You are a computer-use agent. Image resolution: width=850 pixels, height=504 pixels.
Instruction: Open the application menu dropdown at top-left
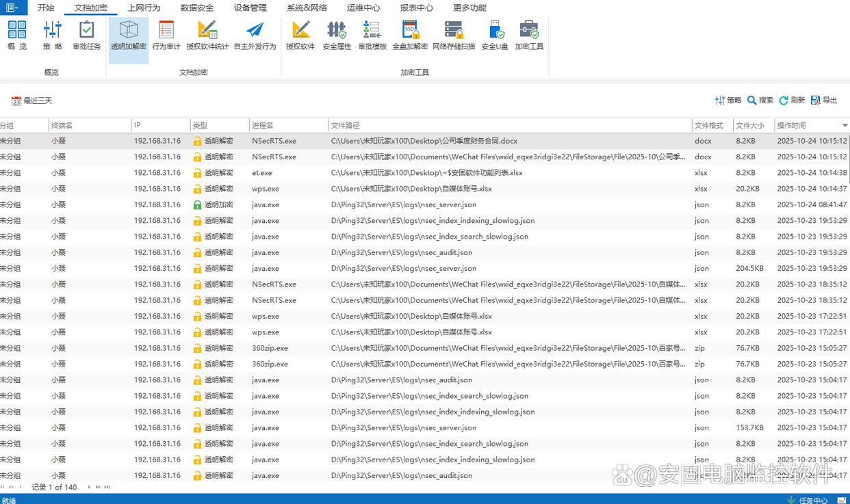(14, 8)
